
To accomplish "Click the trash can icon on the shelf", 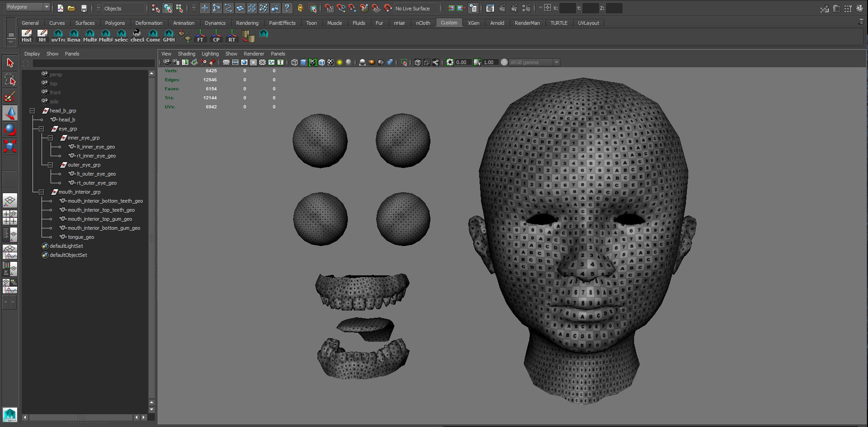I will (861, 22).
